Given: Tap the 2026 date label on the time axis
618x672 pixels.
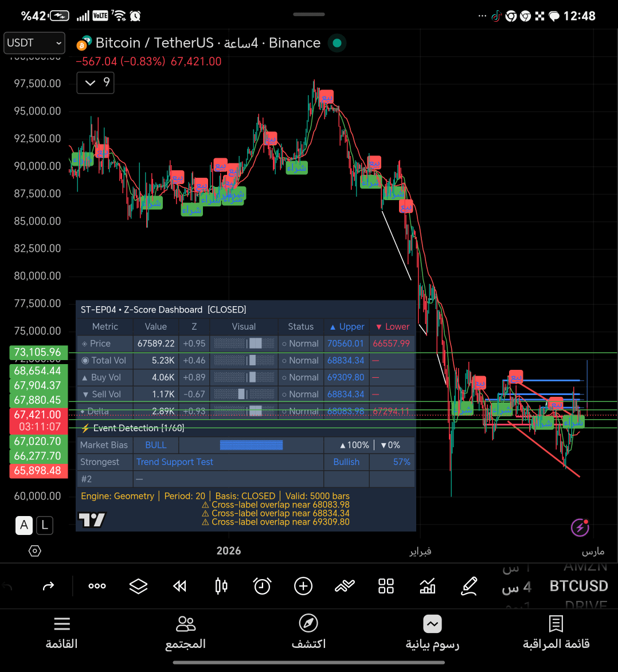Looking at the screenshot, I should pyautogui.click(x=229, y=551).
